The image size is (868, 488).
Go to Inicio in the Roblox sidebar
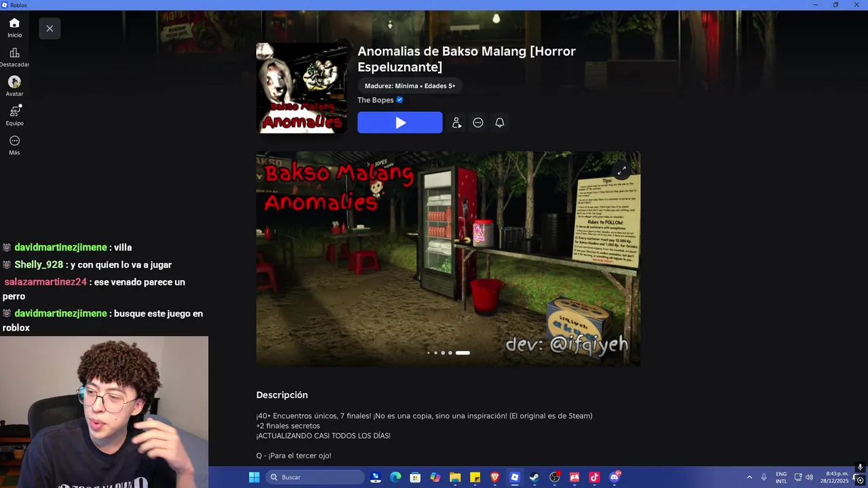coord(14,28)
